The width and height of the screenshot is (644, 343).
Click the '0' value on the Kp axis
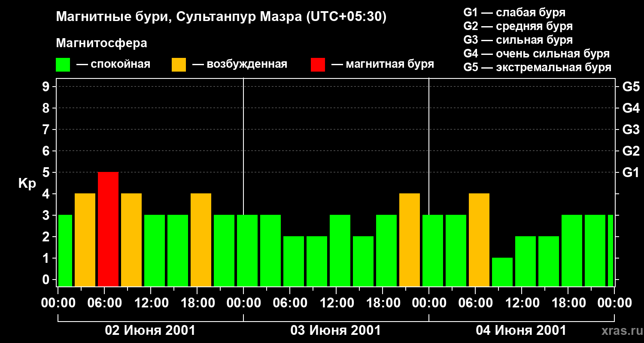pos(47,280)
